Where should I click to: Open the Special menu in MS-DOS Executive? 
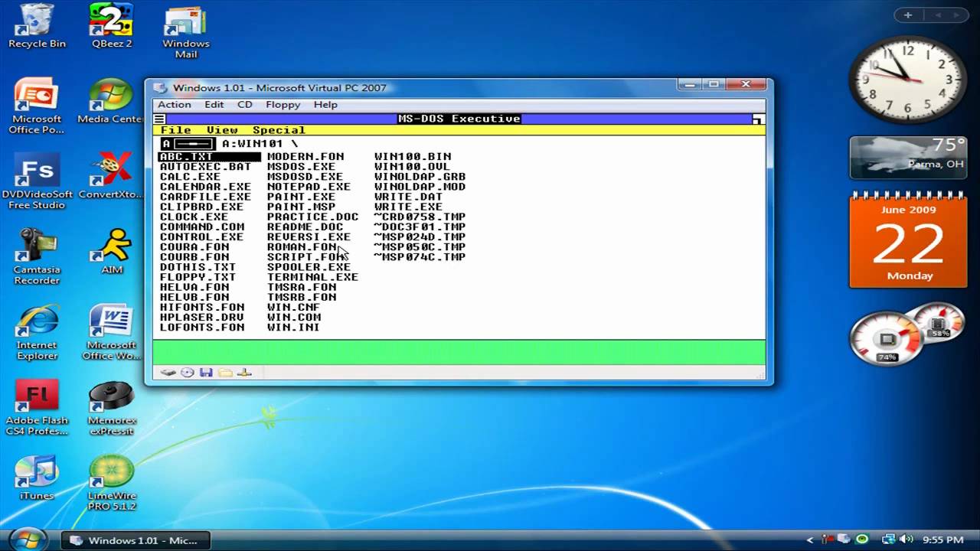pyautogui.click(x=279, y=130)
